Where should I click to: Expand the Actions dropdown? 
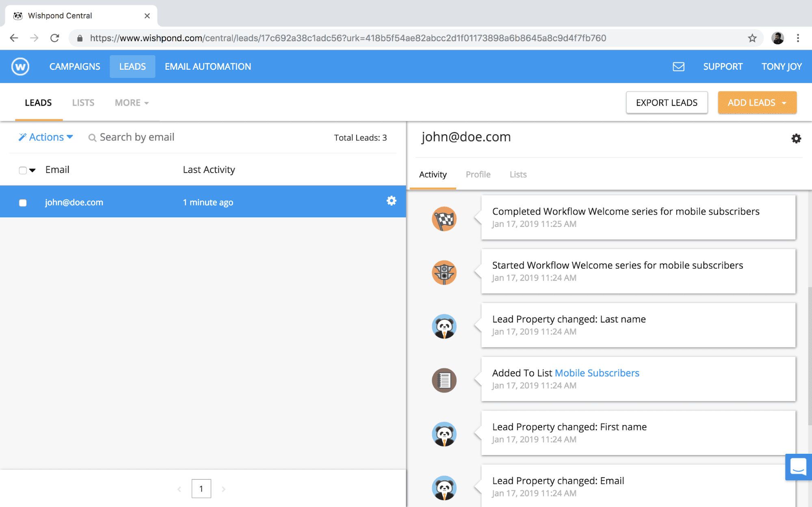(46, 137)
